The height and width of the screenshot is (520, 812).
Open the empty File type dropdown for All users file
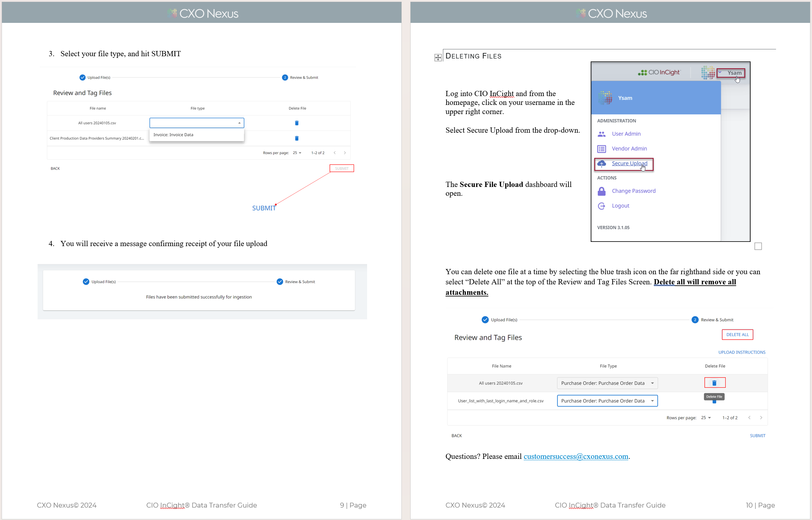(x=197, y=123)
